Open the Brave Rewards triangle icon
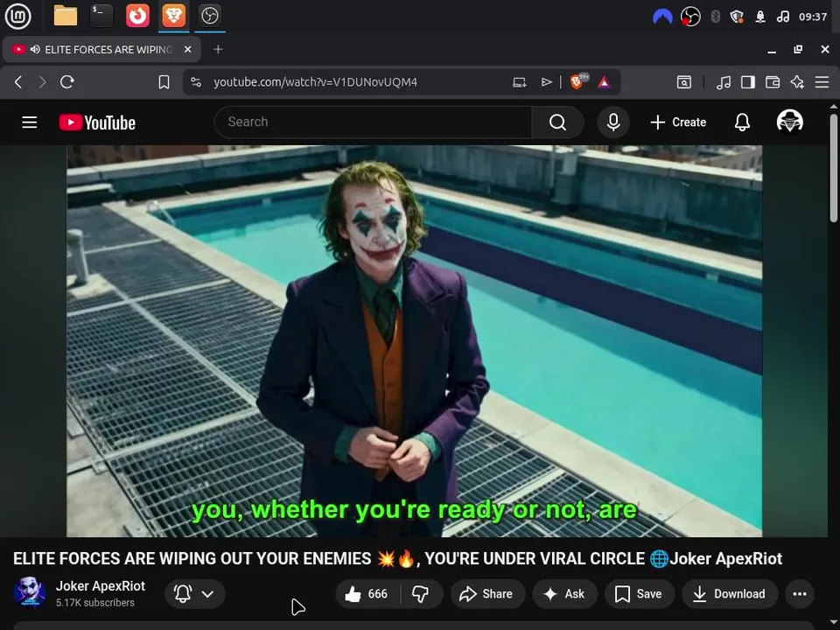 pos(605,82)
